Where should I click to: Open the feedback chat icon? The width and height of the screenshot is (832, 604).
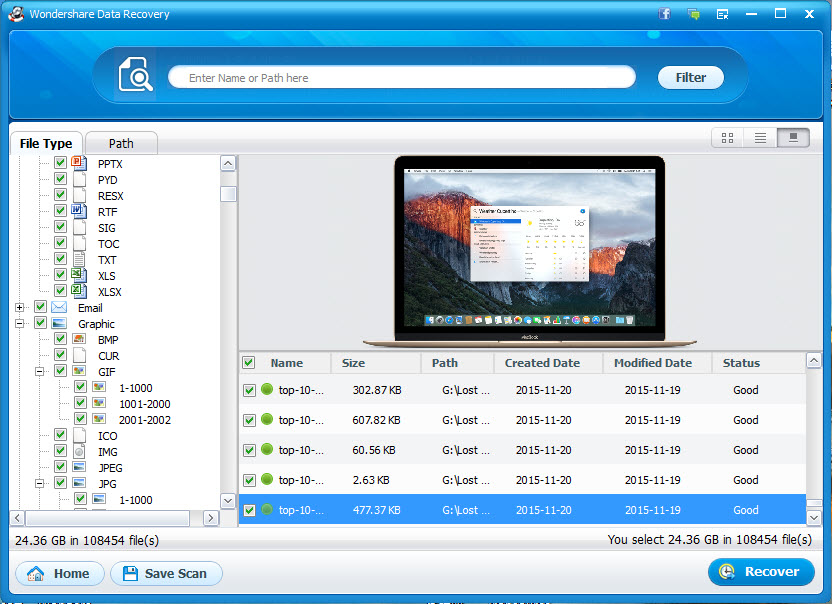pos(694,14)
